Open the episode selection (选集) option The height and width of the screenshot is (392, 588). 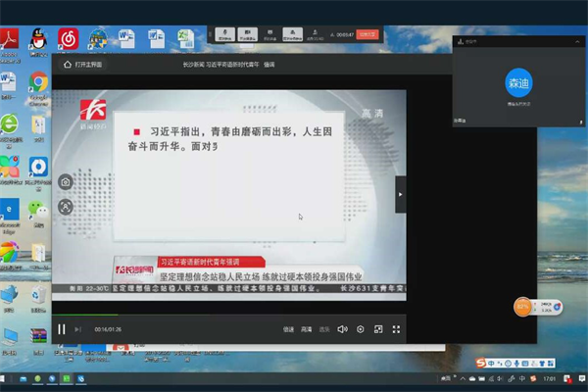(324, 329)
